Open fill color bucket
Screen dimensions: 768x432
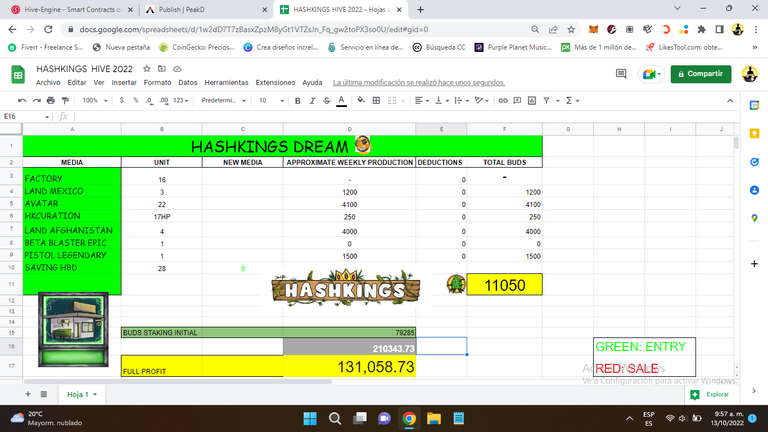coord(361,100)
